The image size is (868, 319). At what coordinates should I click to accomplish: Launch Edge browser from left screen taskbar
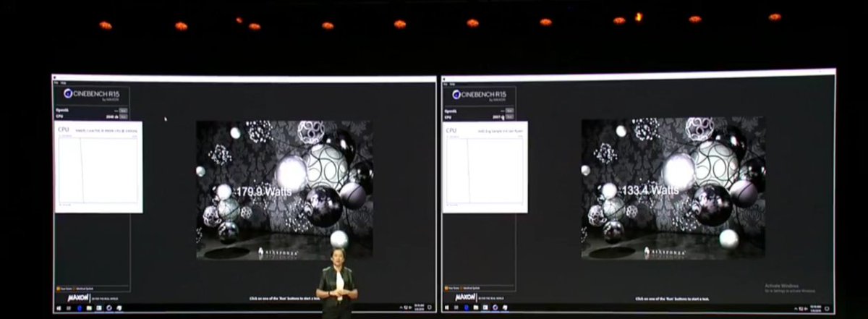[80, 308]
